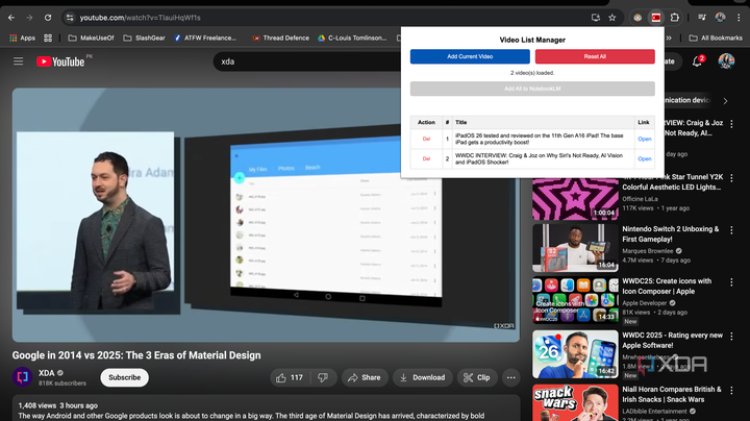This screenshot has width=750, height=421.
Task: Open Apple Developer channel link
Action: [x=644, y=303]
